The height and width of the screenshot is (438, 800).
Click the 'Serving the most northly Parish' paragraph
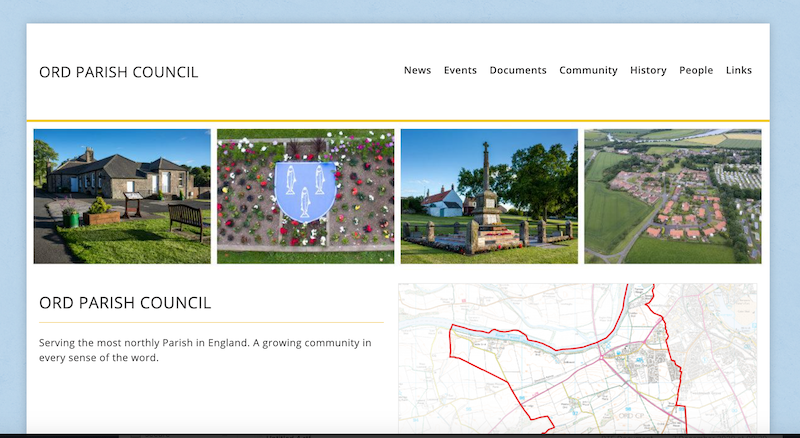point(205,350)
